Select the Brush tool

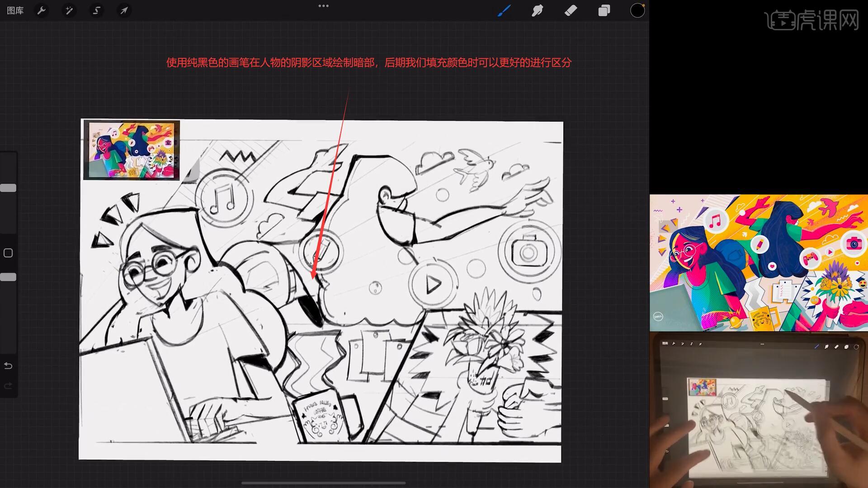tap(504, 10)
